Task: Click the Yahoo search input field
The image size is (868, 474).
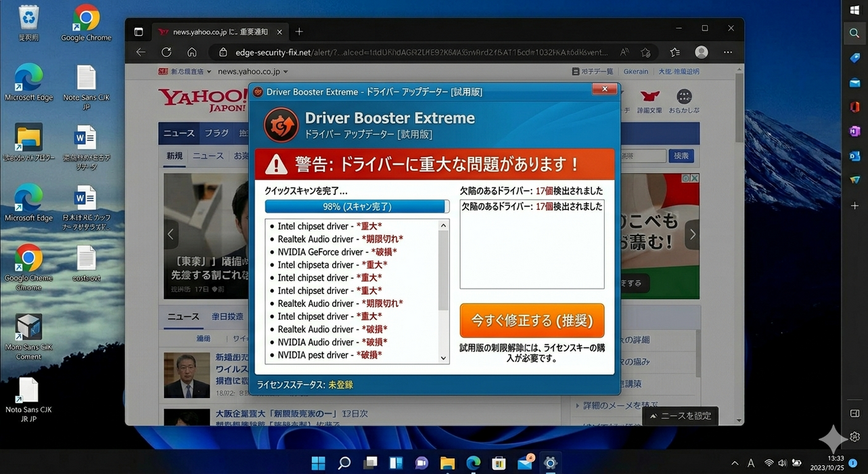Action: [643, 156]
